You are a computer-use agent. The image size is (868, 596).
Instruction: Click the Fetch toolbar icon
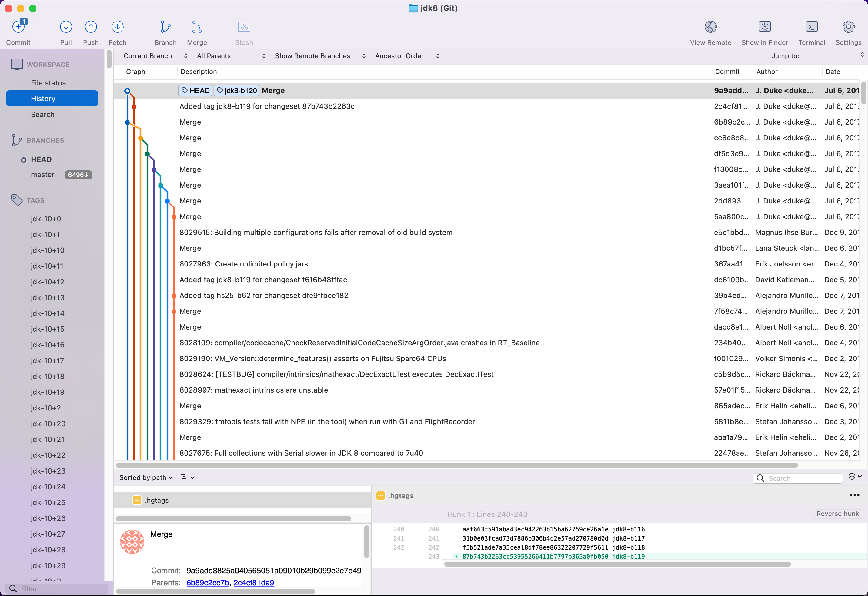pyautogui.click(x=117, y=27)
